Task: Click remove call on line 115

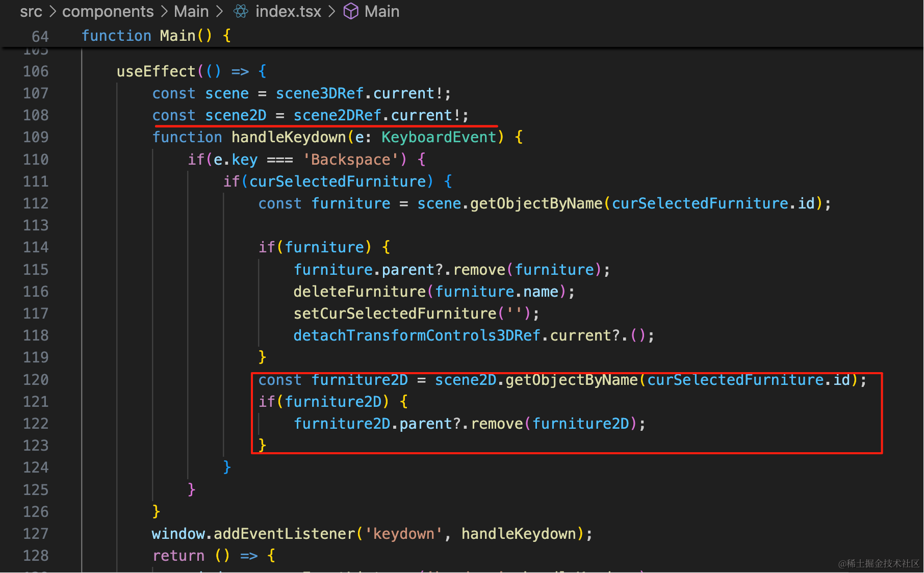Action: 479,270
